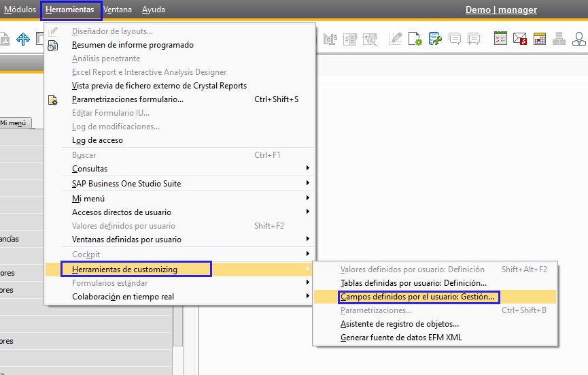
Task: Click the speech bubble with arrow icon
Action: point(474,39)
